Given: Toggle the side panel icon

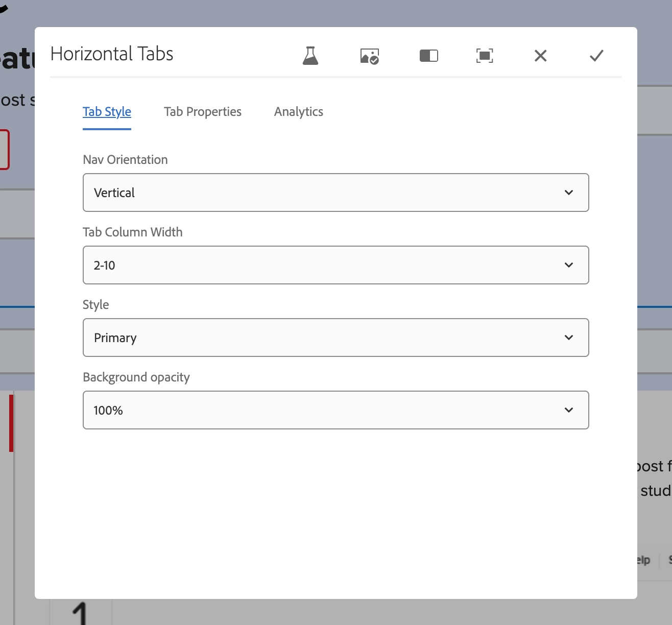Looking at the screenshot, I should pos(428,56).
